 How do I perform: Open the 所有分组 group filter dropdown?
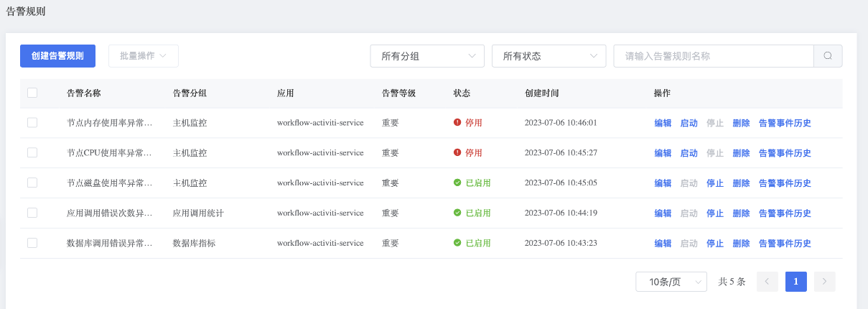pos(427,56)
